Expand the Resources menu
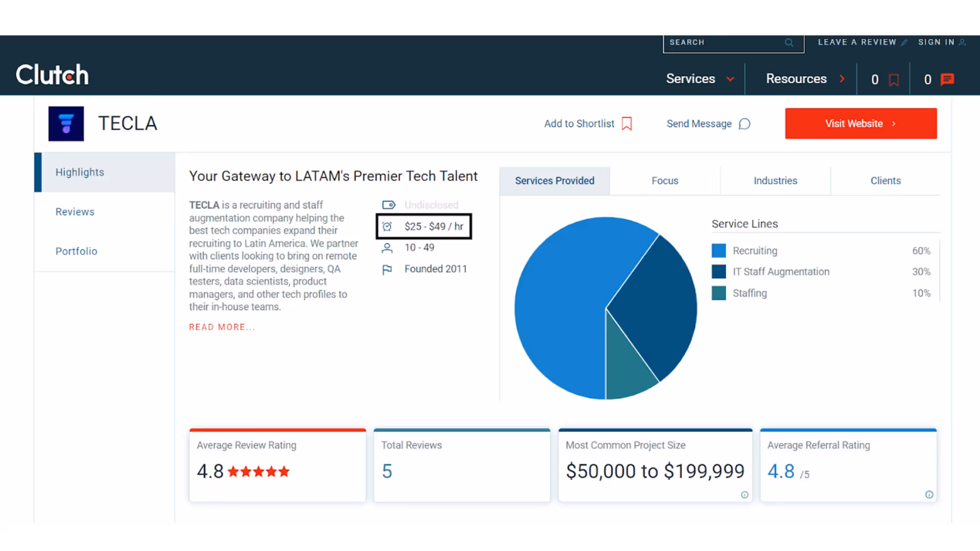Screen dimensions: 980x551 point(806,79)
